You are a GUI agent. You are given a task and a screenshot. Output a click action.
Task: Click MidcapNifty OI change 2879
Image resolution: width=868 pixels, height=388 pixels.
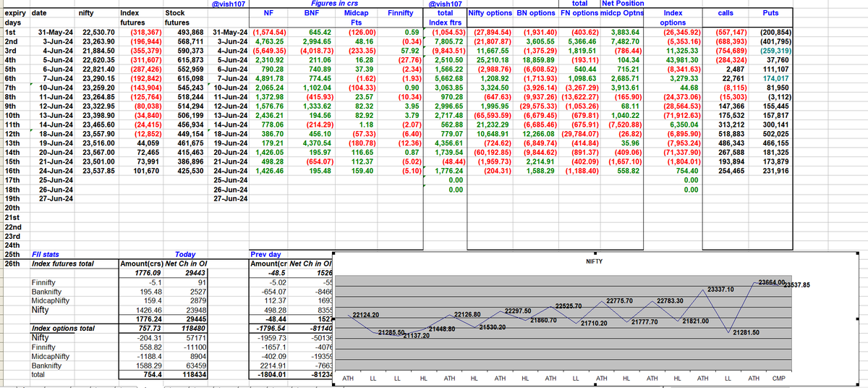coord(199,300)
